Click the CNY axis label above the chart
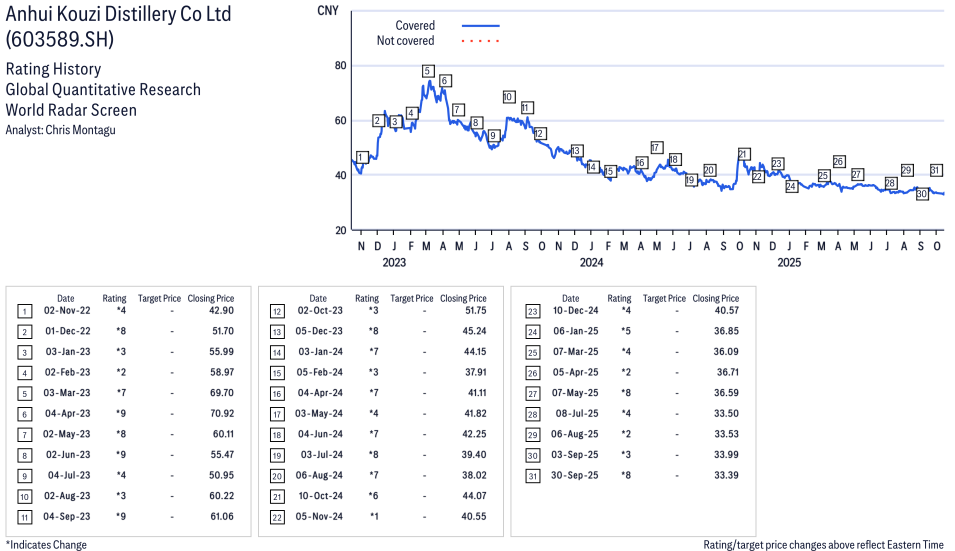This screenshot has width=955, height=551. coord(326,10)
